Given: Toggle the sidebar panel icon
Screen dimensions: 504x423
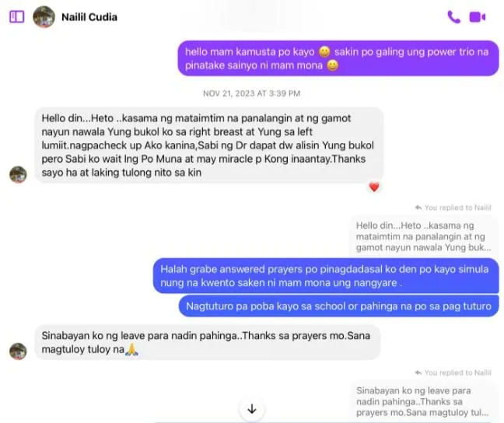Looking at the screenshot, I should tap(16, 16).
